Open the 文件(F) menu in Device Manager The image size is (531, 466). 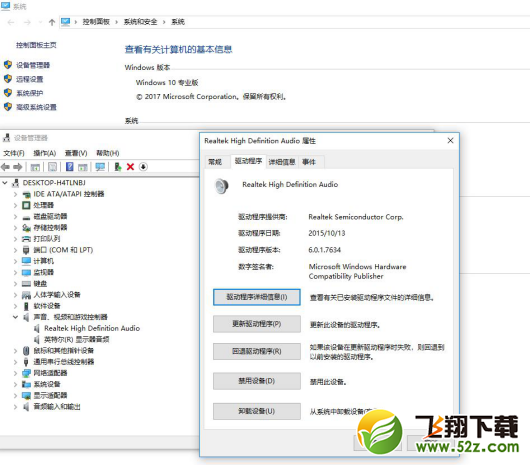[14, 153]
